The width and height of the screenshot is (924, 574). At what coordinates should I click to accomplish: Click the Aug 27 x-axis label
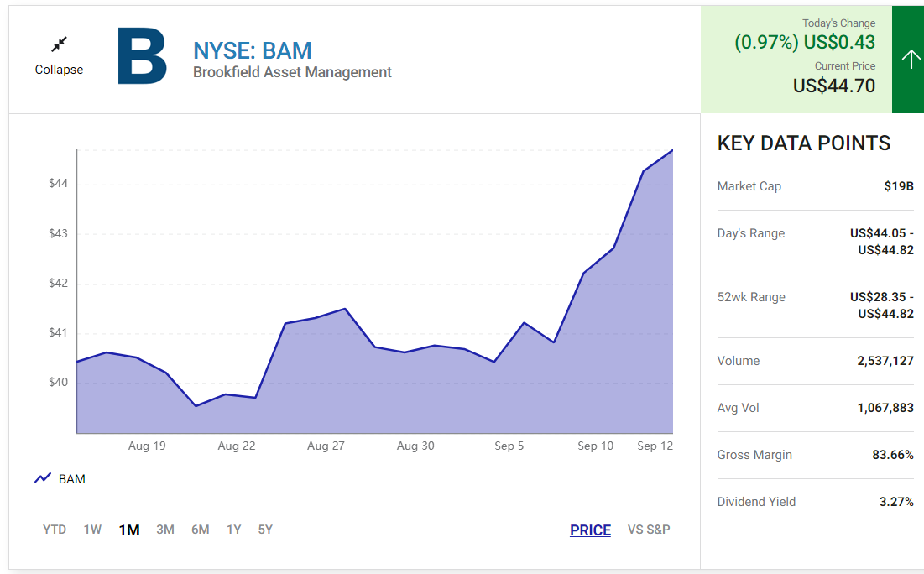pos(326,446)
